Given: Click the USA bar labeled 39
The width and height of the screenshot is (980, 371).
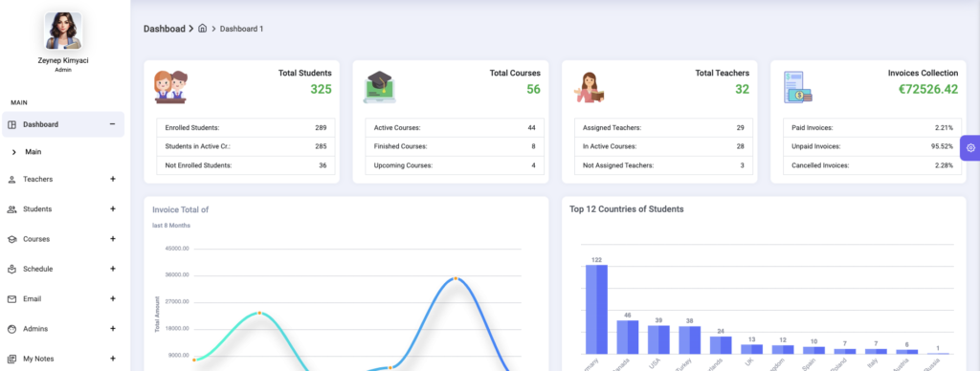Looking at the screenshot, I should coord(658,339).
